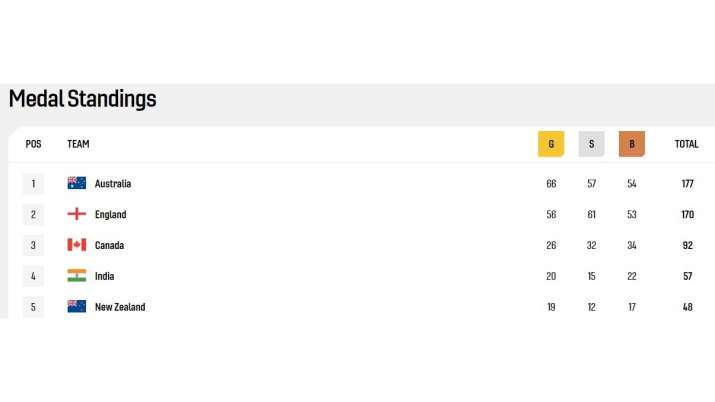Viewport: 715px width, 402px height.
Task: Open the New Zealand team link
Action: [x=120, y=307]
